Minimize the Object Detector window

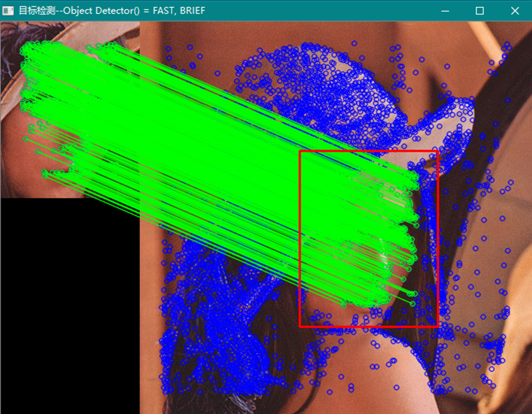[445, 11]
